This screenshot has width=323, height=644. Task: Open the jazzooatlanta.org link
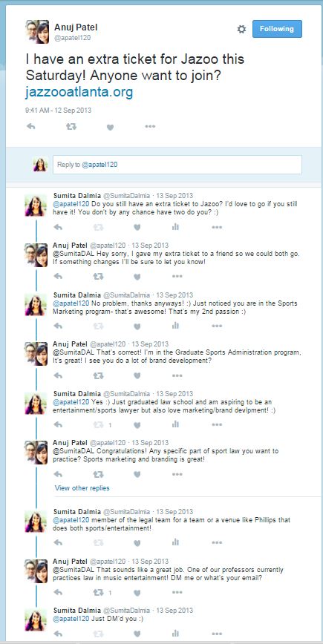tap(79, 92)
